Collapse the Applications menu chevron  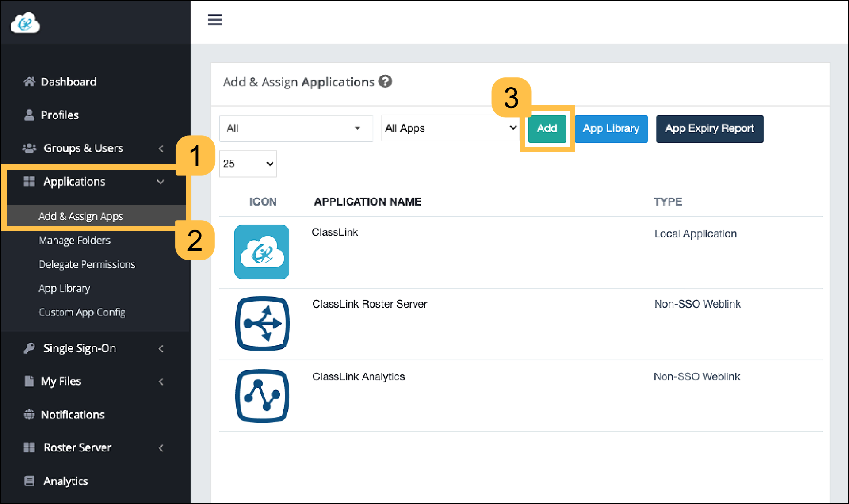pyautogui.click(x=161, y=182)
